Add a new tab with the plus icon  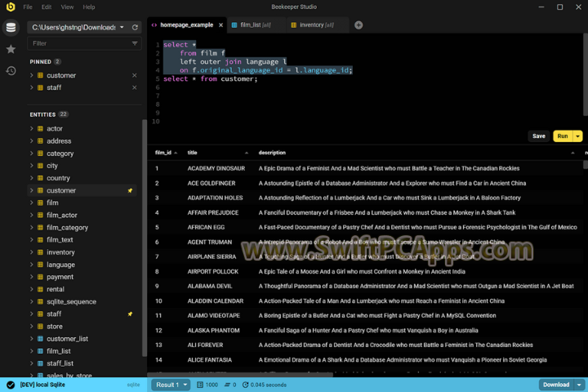click(x=359, y=25)
